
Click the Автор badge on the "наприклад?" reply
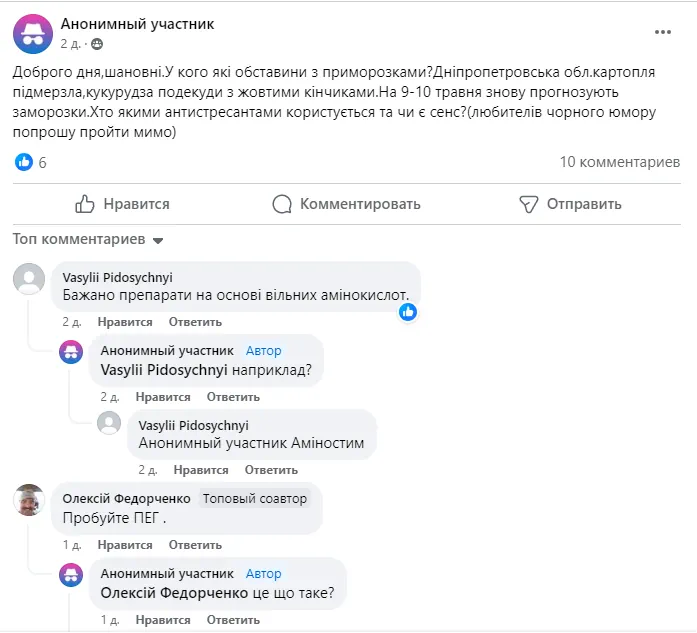264,351
